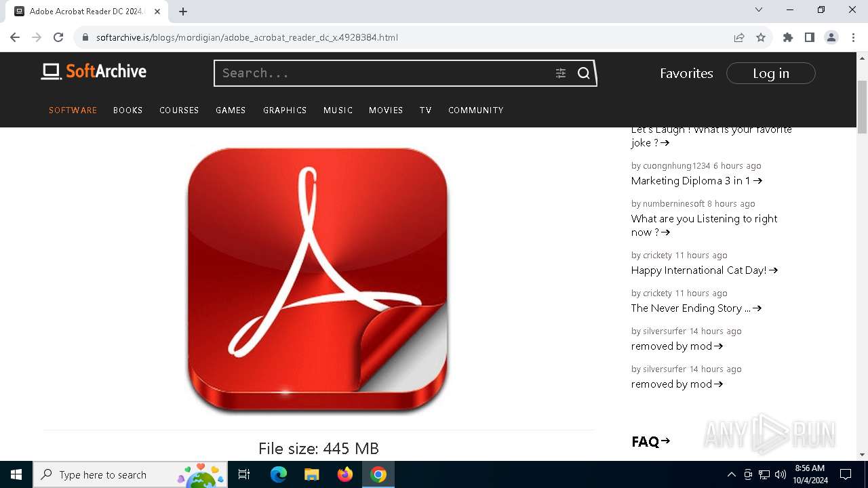Open favorite joke thread link

(711, 136)
